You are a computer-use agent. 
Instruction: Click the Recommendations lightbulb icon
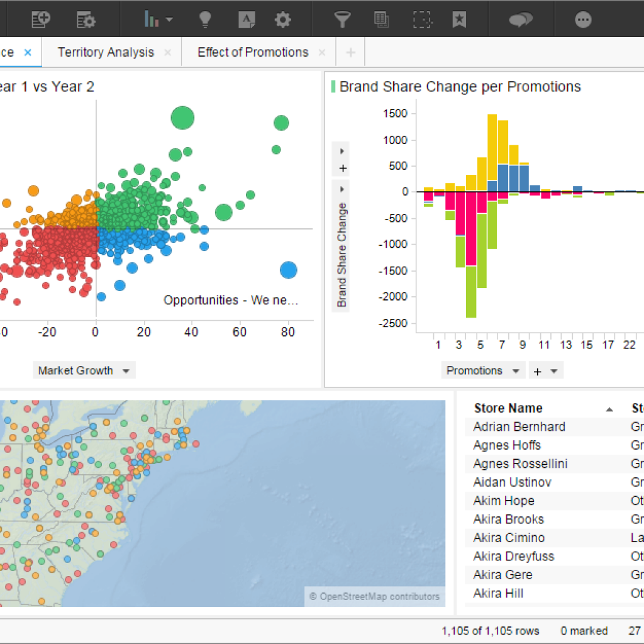(x=204, y=19)
